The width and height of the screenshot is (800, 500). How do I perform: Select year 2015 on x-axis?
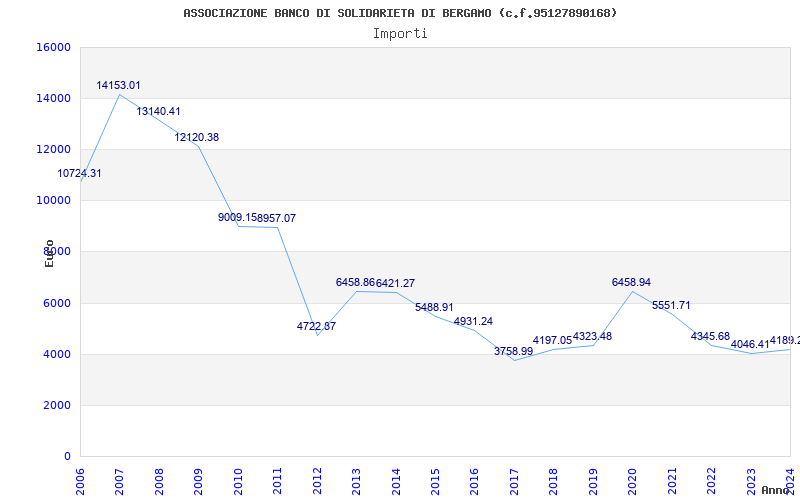coord(435,481)
